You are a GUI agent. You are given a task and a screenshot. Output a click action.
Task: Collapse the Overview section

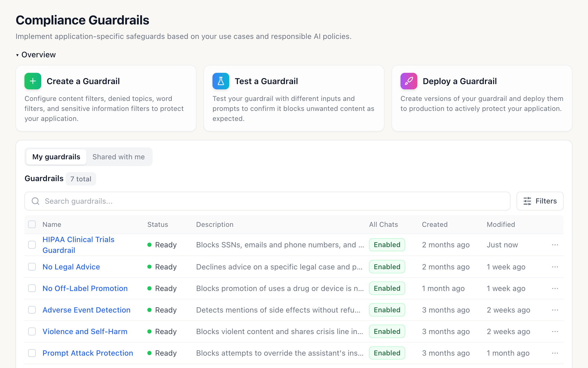[36, 55]
